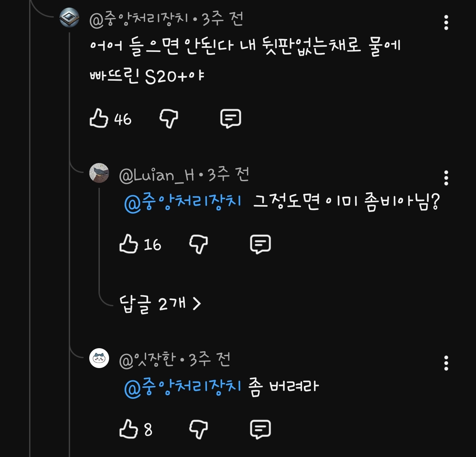Dislike the 잇장한 reply
The width and height of the screenshot is (476, 457).
(198, 429)
